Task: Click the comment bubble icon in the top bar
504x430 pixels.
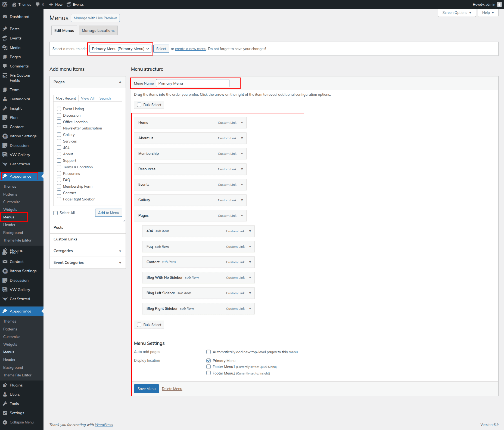Action: (38, 4)
